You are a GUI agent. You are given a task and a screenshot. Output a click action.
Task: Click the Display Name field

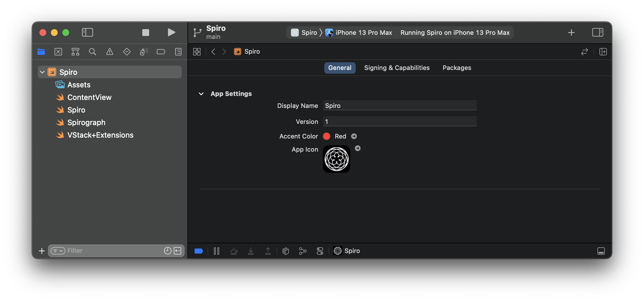click(x=400, y=105)
